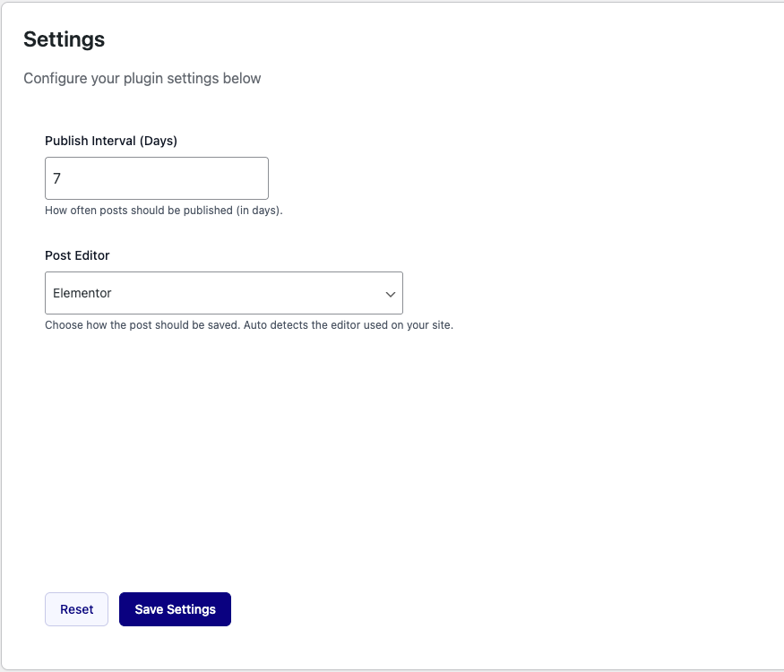Click the Settings page heading
784x672 pixels.
[64, 39]
